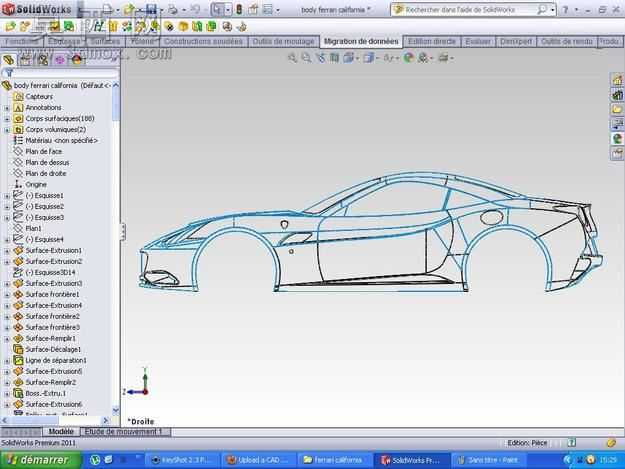The height and width of the screenshot is (469, 625).
Task: Activate the Select cursor tool
Action: pyautogui.click(x=217, y=9)
